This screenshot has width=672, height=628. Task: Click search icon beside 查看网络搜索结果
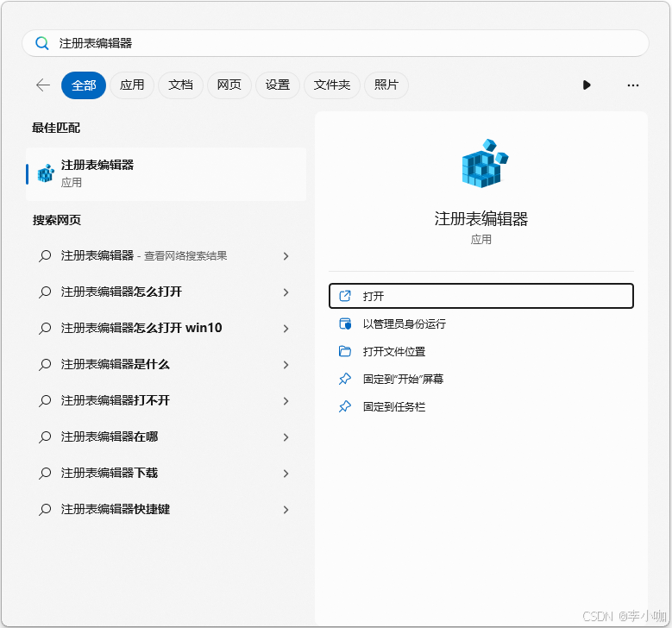pyautogui.click(x=45, y=256)
